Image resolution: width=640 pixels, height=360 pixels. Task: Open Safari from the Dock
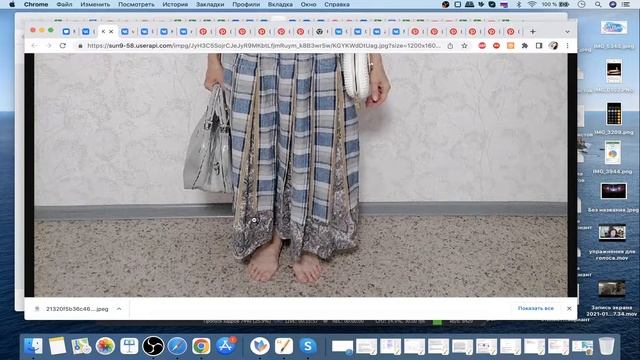(x=177, y=346)
